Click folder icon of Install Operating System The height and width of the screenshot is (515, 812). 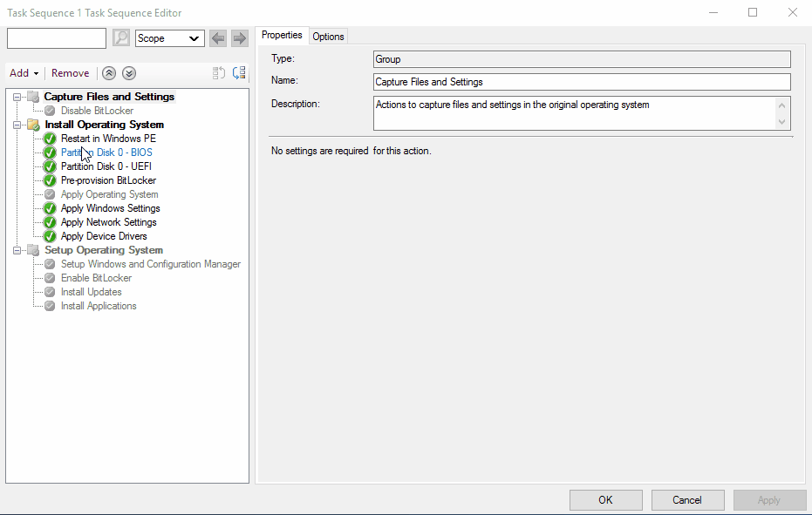(33, 125)
